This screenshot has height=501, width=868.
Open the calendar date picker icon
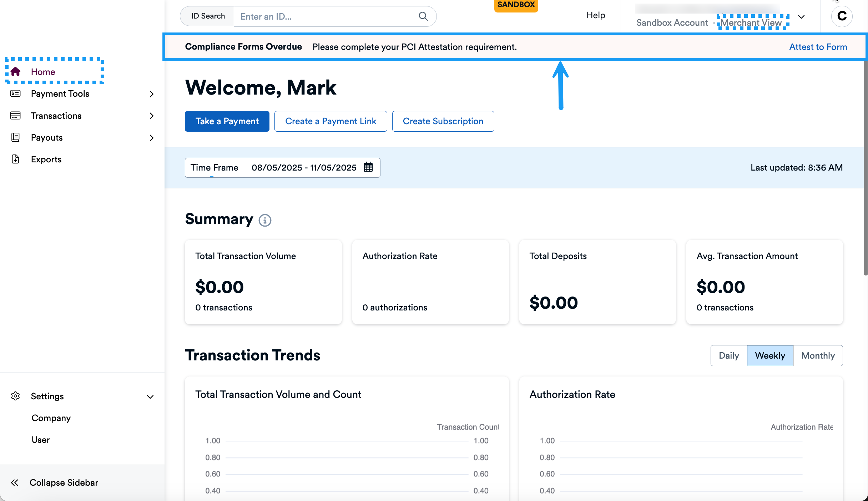tap(368, 167)
